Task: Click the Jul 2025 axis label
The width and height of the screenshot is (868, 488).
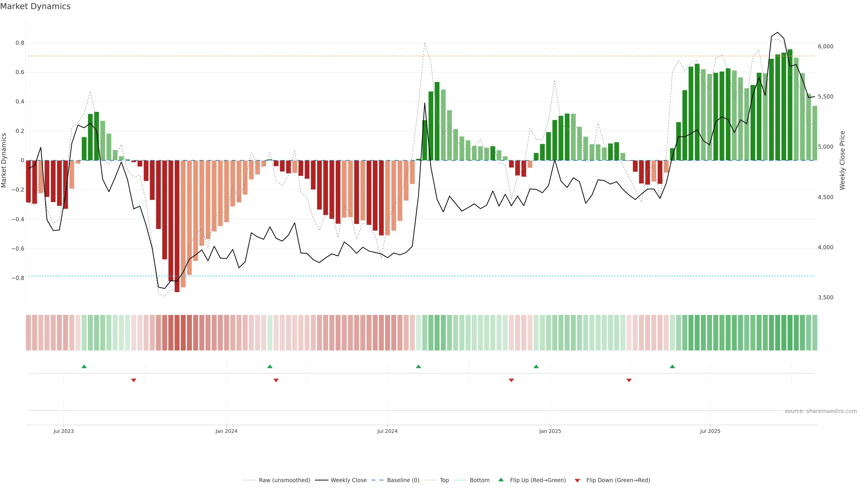Action: click(710, 431)
